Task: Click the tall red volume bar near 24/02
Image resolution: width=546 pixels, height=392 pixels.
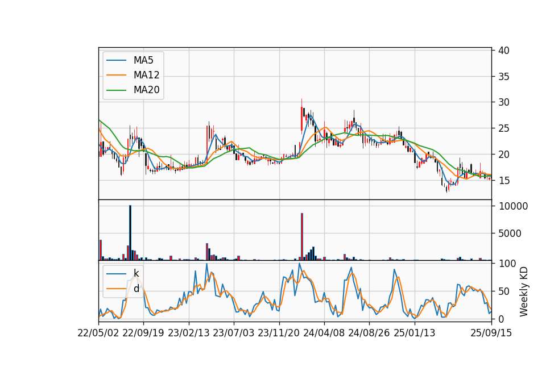Action: [302, 236]
